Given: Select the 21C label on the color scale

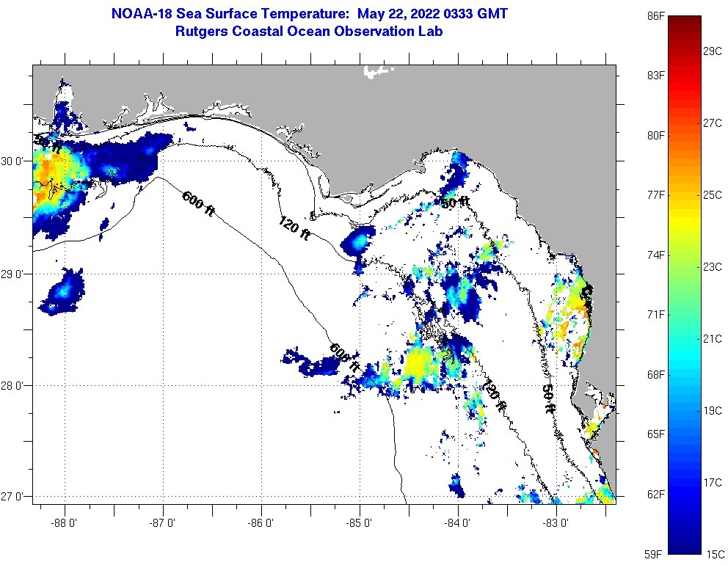Looking at the screenshot, I should 713,338.
